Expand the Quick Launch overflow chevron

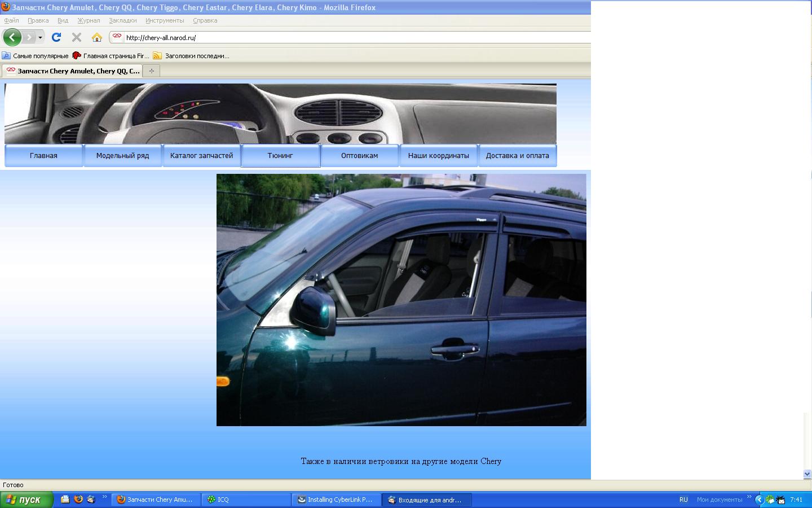coord(105,497)
